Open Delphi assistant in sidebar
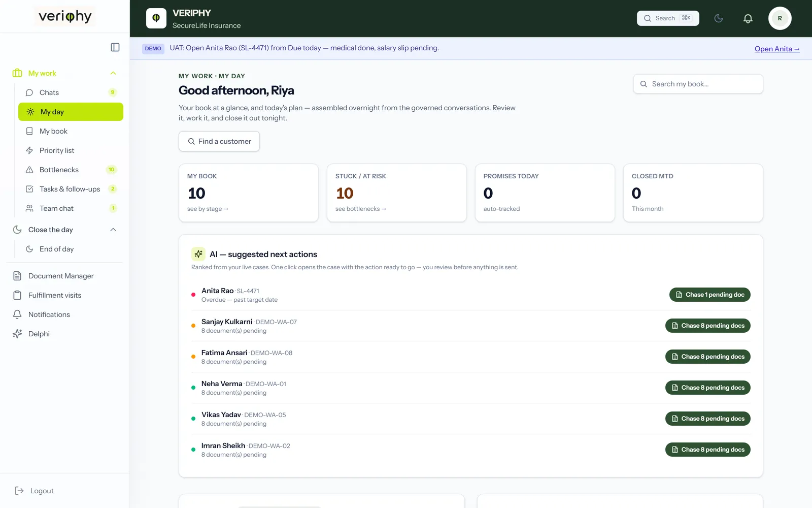 pyautogui.click(x=64, y=334)
